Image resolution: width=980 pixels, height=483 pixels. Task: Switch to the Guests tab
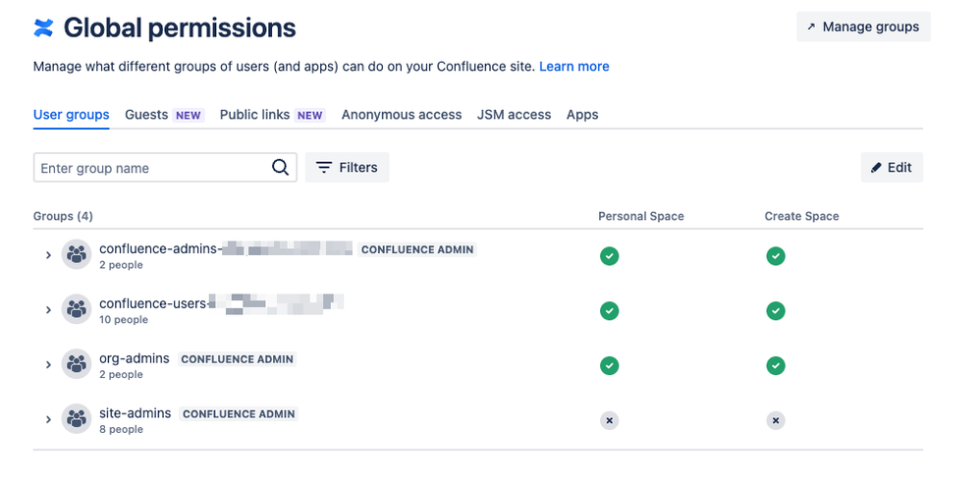click(146, 115)
